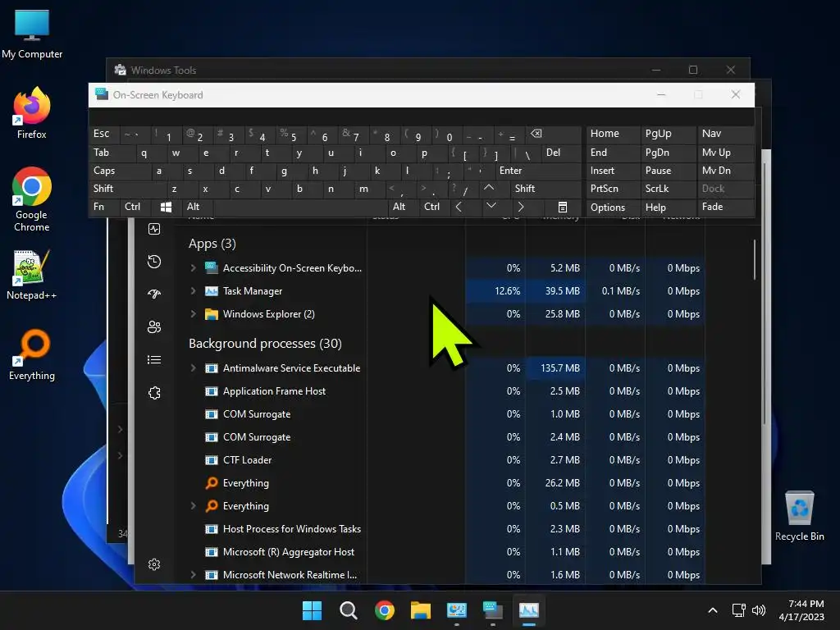The height and width of the screenshot is (630, 840).
Task: Click Insert key on On-Screen Keyboard
Action: pos(613,171)
